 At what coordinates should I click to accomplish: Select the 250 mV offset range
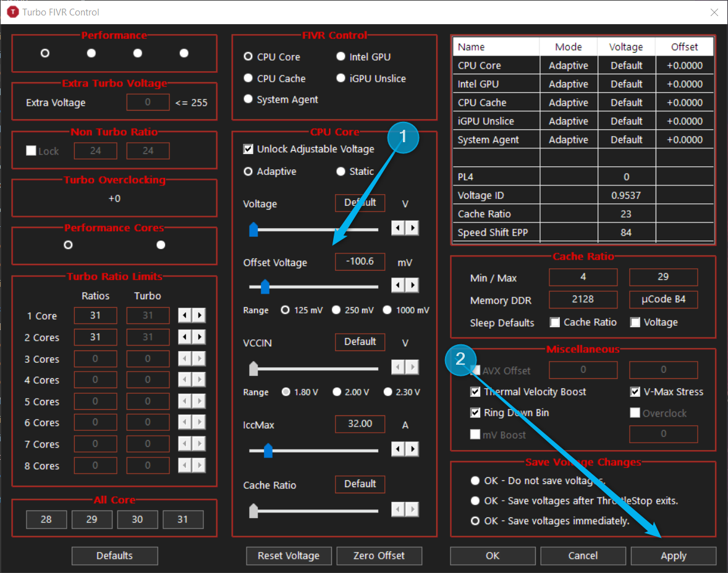[337, 310]
